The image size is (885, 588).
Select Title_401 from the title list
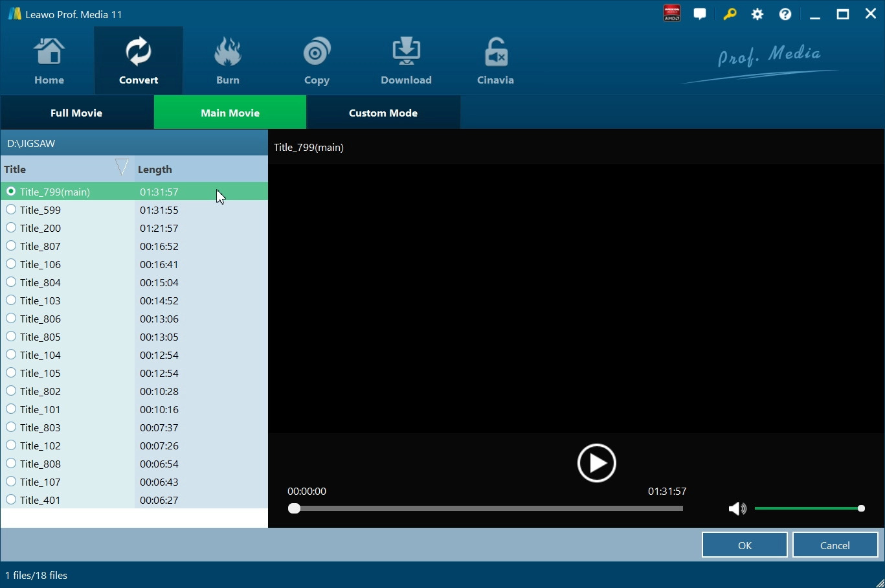click(x=11, y=499)
